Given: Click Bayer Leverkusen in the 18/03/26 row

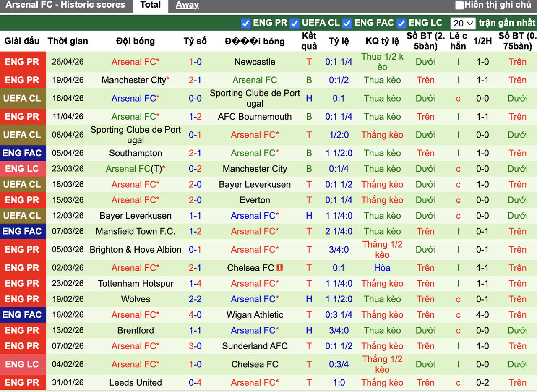Looking at the screenshot, I should pos(255,184).
